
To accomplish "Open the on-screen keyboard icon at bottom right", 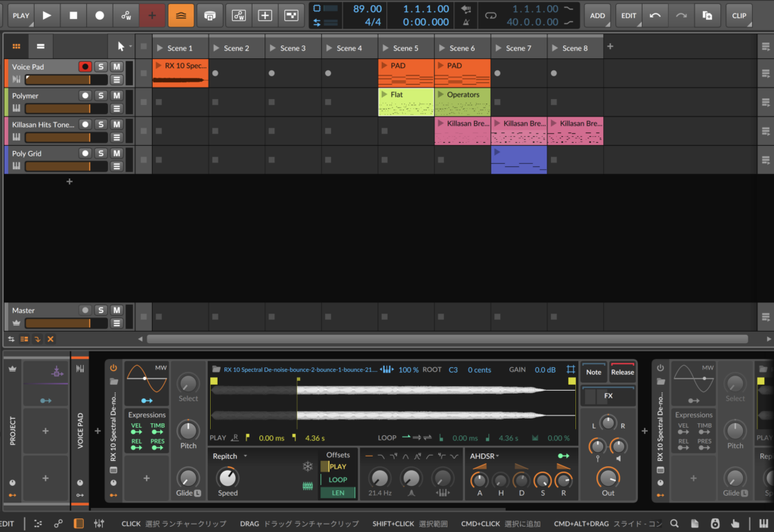I will (x=763, y=523).
